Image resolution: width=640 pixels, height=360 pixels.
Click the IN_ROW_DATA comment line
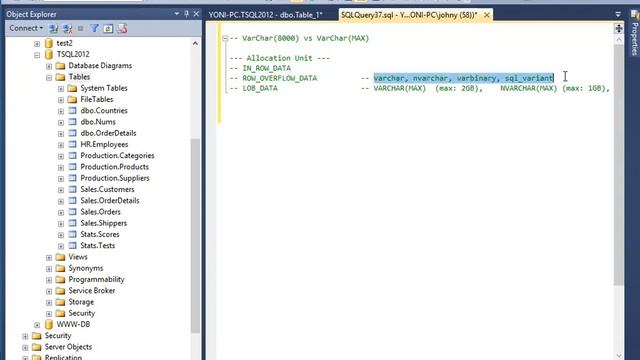coord(260,68)
